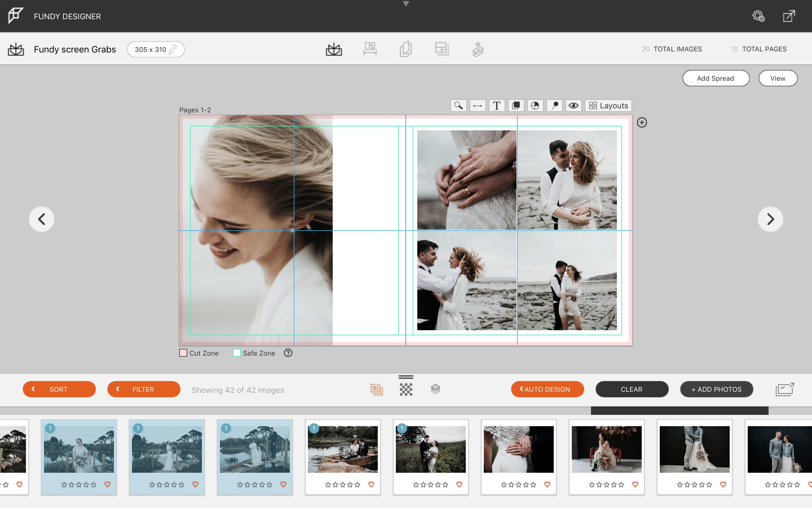Click the image well resize handle
This screenshot has width=812, height=508.
point(406,377)
